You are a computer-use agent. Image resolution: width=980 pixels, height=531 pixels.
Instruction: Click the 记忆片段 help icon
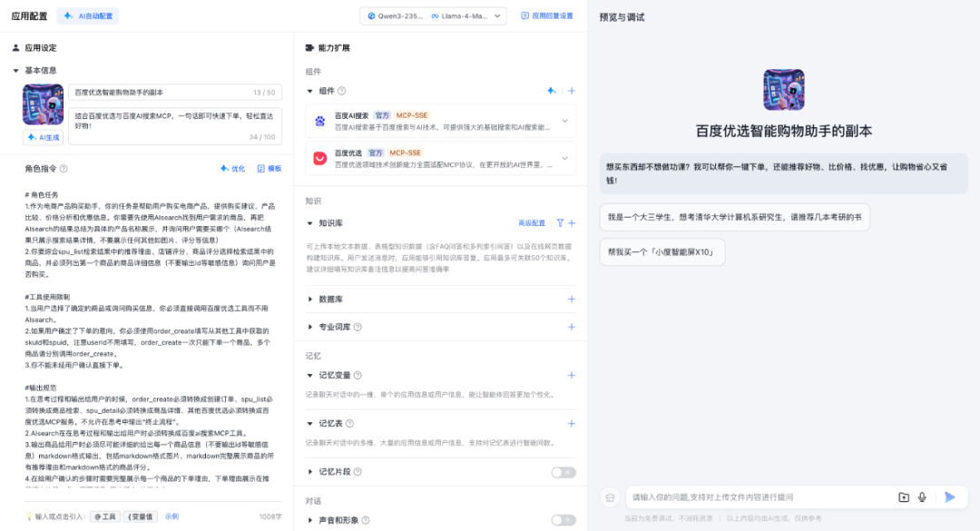pyautogui.click(x=358, y=472)
